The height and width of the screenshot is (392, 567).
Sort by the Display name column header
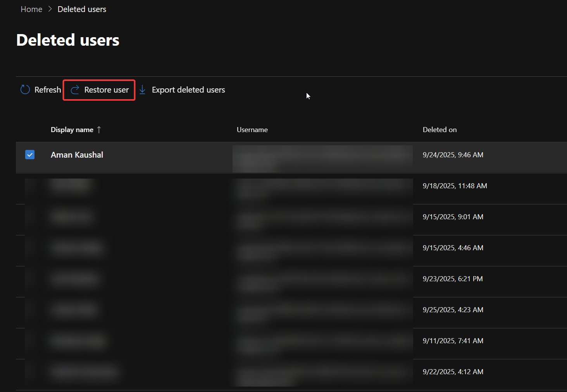point(72,130)
